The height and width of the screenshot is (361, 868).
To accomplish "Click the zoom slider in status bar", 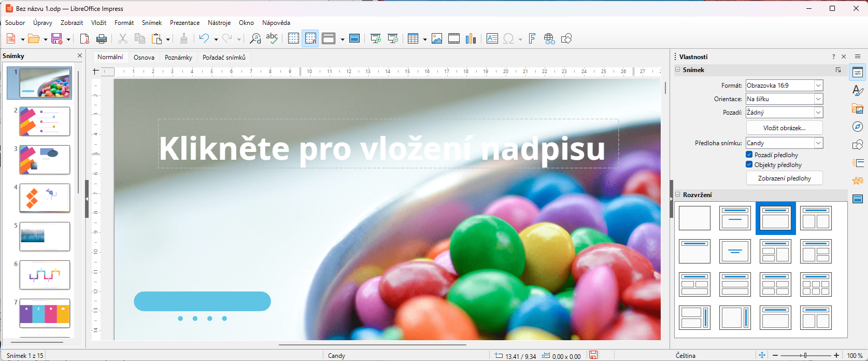I will pos(805,355).
